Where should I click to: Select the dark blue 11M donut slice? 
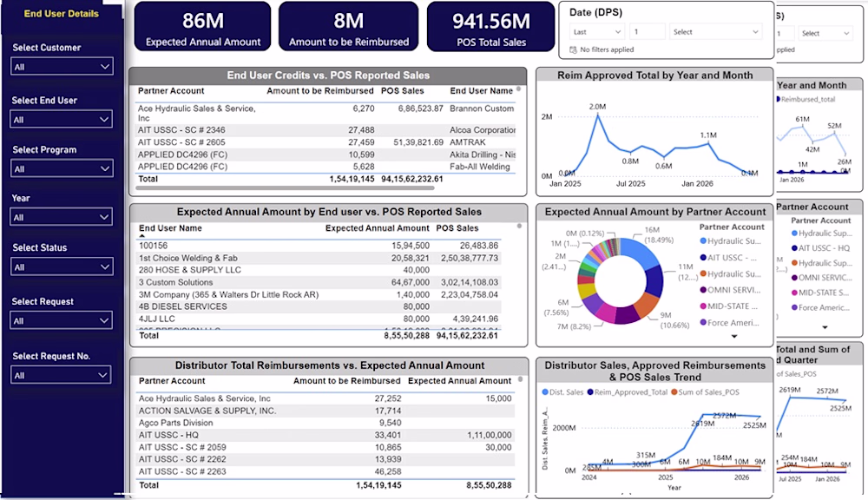pos(654,282)
